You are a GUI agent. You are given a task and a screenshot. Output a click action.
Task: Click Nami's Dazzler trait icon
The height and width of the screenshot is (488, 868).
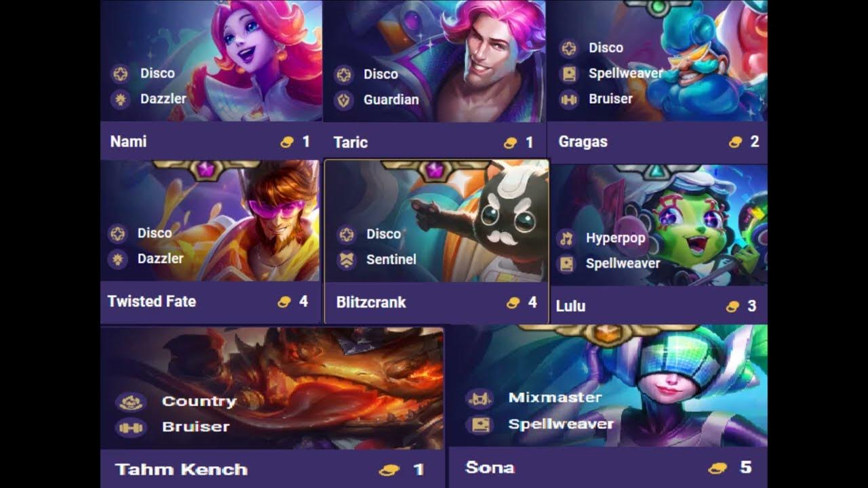(x=120, y=99)
